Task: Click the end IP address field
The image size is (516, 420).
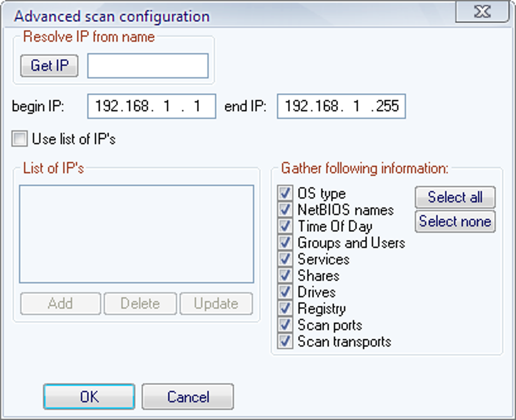Action: (x=341, y=106)
